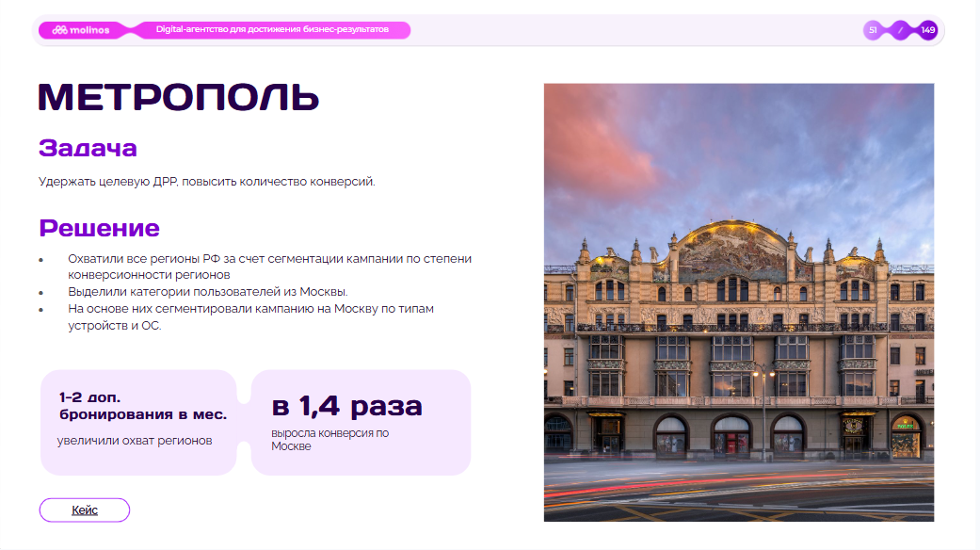Click the molinos logo badge
Image resolution: width=980 pixels, height=550 pixels.
pyautogui.click(x=81, y=30)
